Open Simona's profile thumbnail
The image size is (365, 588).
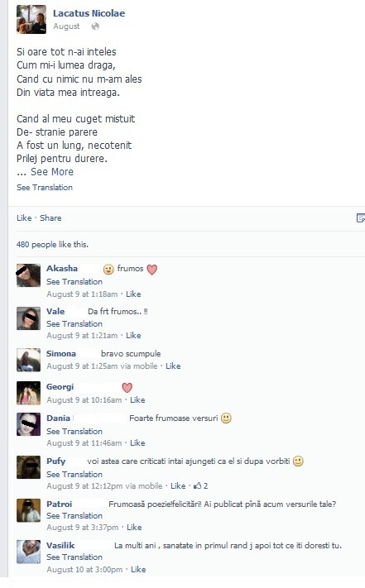(28, 360)
